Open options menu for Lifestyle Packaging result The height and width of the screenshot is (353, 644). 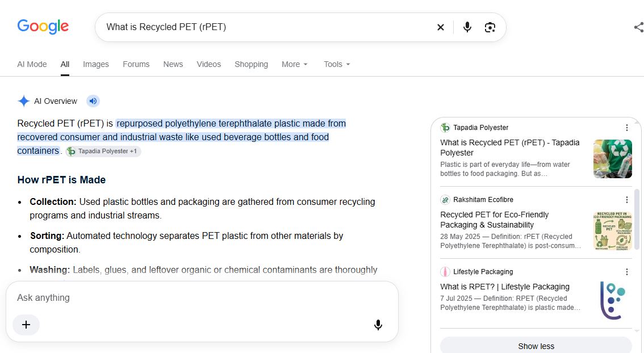(627, 272)
